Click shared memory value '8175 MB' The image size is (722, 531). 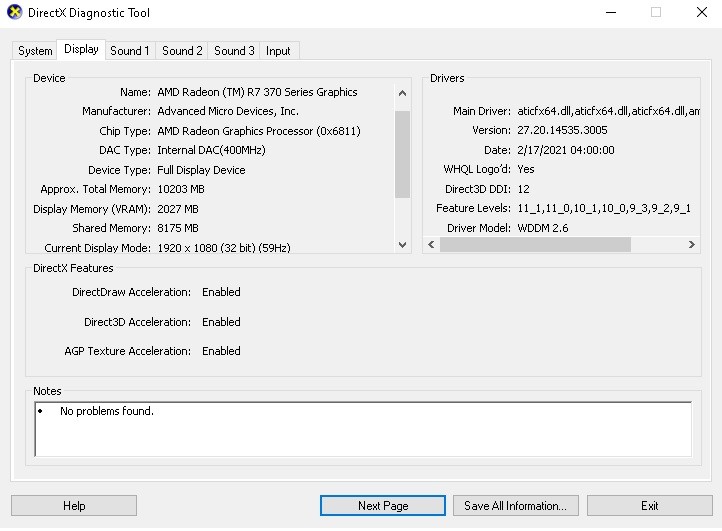178,228
